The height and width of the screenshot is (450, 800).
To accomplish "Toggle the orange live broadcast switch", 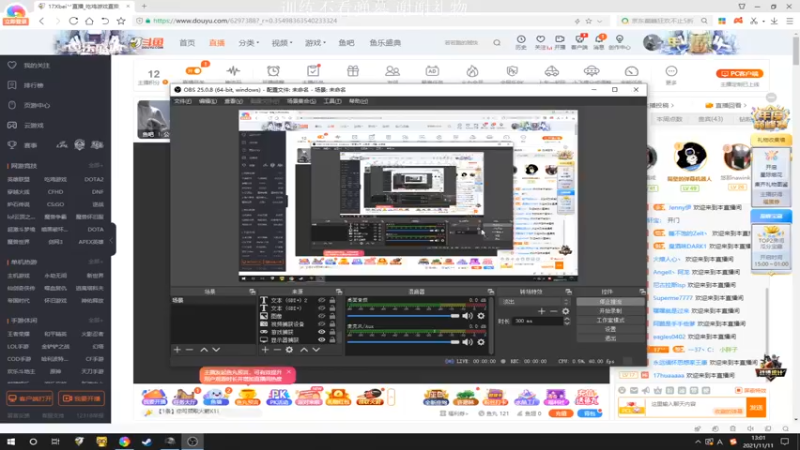I will 193,71.
